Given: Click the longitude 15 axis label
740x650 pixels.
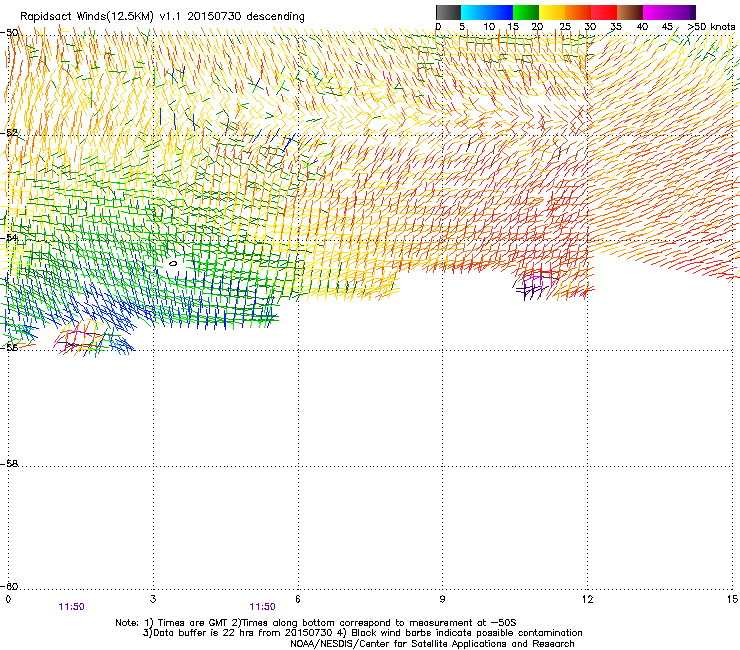Looking at the screenshot, I should pos(732,599).
